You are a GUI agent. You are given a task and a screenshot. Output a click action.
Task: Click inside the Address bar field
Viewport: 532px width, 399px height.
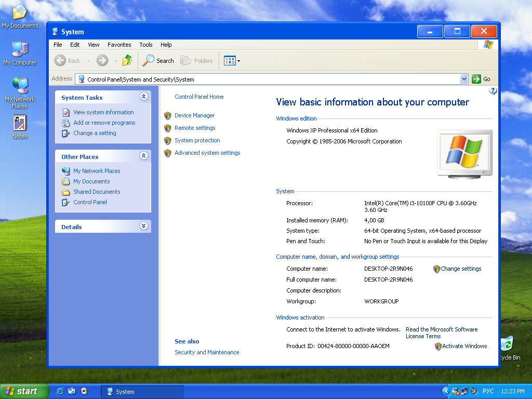point(271,79)
